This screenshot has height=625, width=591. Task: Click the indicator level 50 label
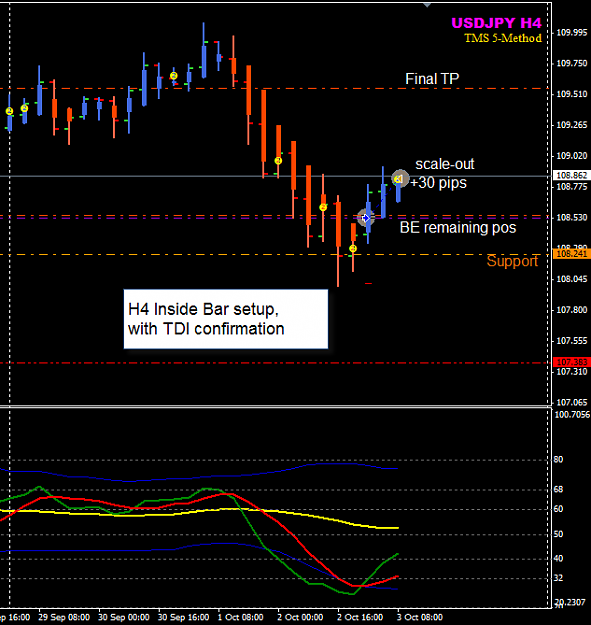[558, 534]
